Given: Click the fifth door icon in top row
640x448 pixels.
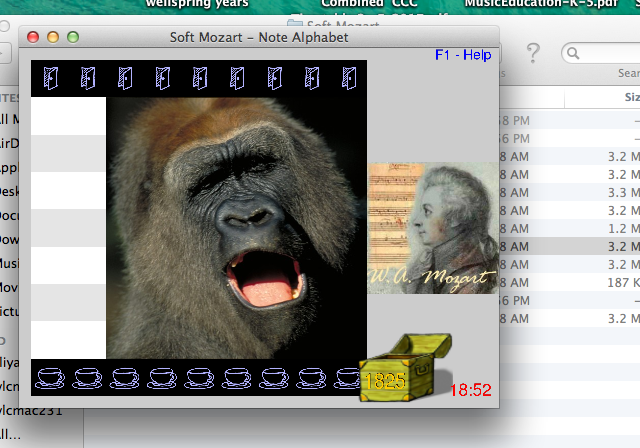Looking at the screenshot, I should tap(200, 78).
